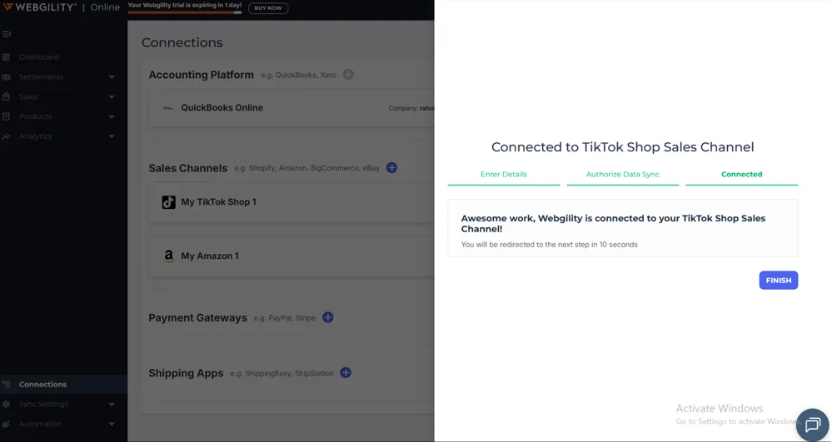Open Dashboard in the sidebar
This screenshot has height=442, width=831.
[x=39, y=57]
